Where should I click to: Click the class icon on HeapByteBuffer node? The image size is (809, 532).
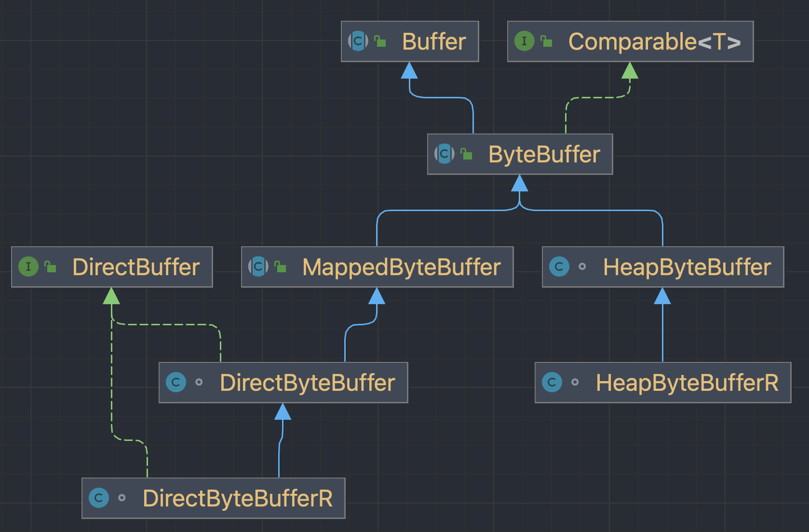click(x=559, y=266)
